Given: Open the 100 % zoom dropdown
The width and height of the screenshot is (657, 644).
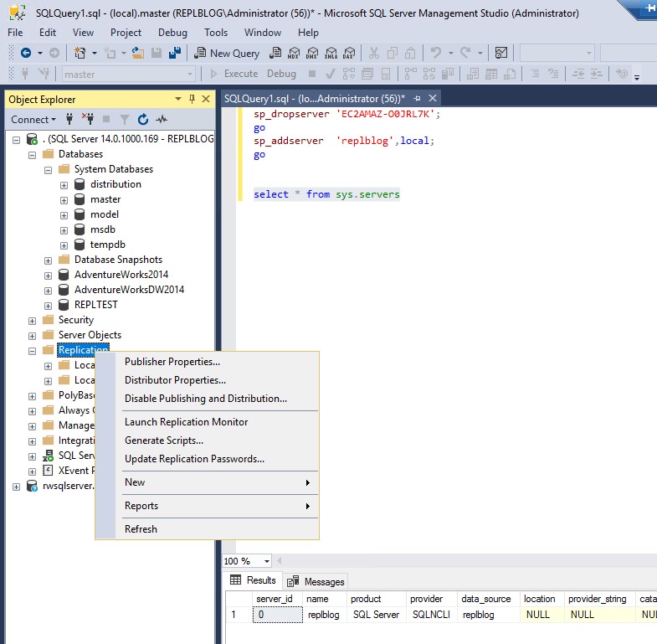Looking at the screenshot, I should (266, 561).
